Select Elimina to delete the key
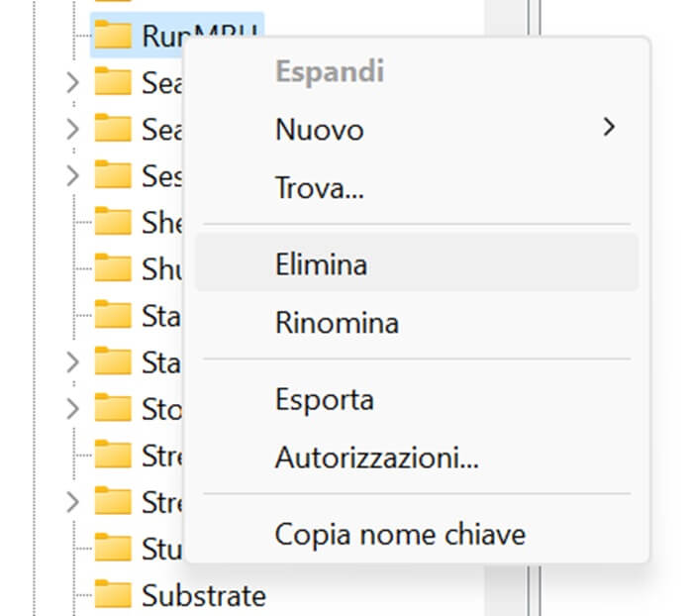The height and width of the screenshot is (616, 689). (x=417, y=263)
